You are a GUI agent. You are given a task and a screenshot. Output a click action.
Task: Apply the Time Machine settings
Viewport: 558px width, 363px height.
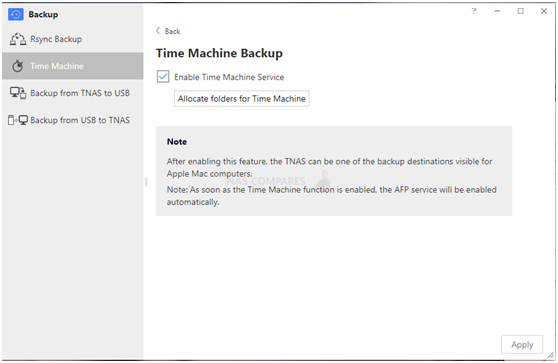tap(522, 344)
